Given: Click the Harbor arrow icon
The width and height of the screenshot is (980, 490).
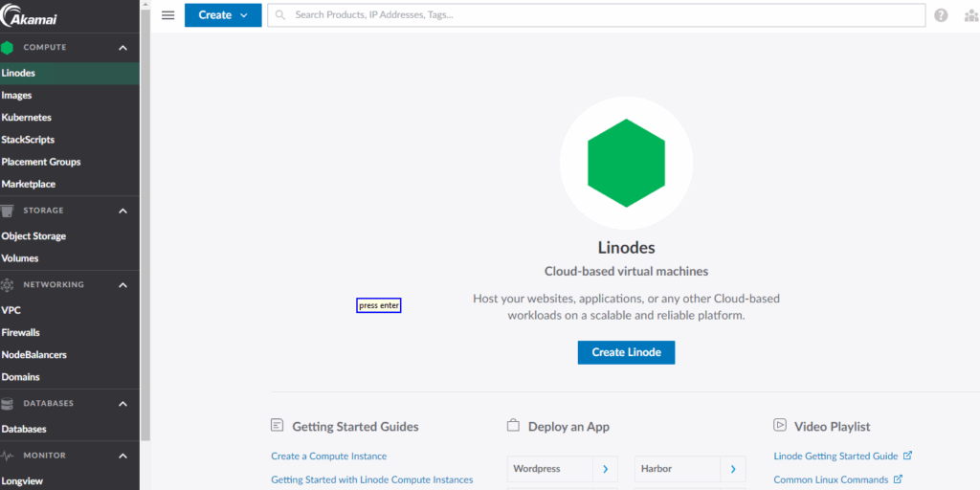Looking at the screenshot, I should 732,469.
